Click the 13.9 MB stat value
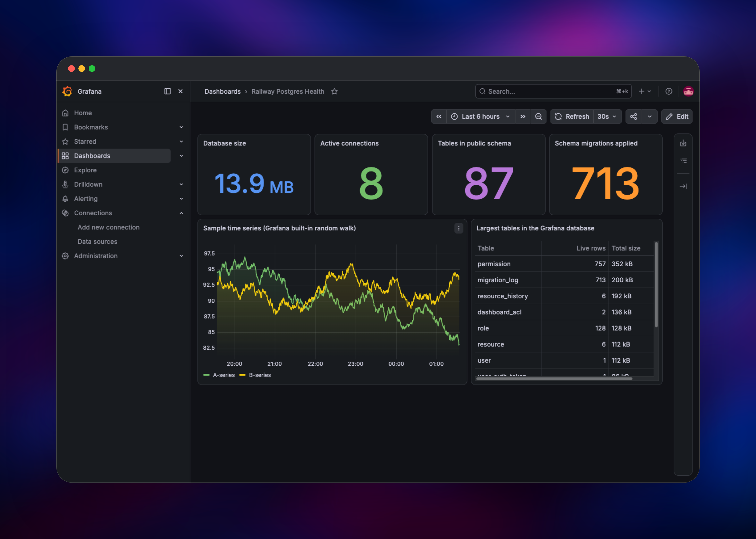756x539 pixels. (x=254, y=184)
